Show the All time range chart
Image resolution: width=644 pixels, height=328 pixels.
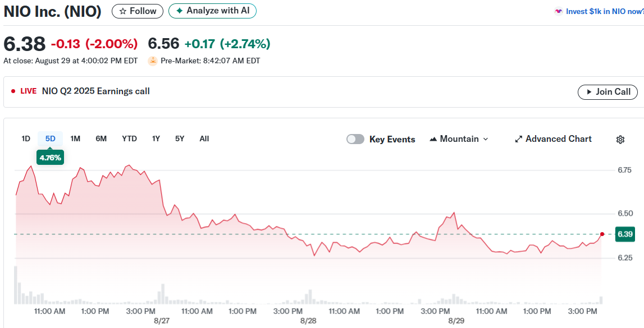204,138
